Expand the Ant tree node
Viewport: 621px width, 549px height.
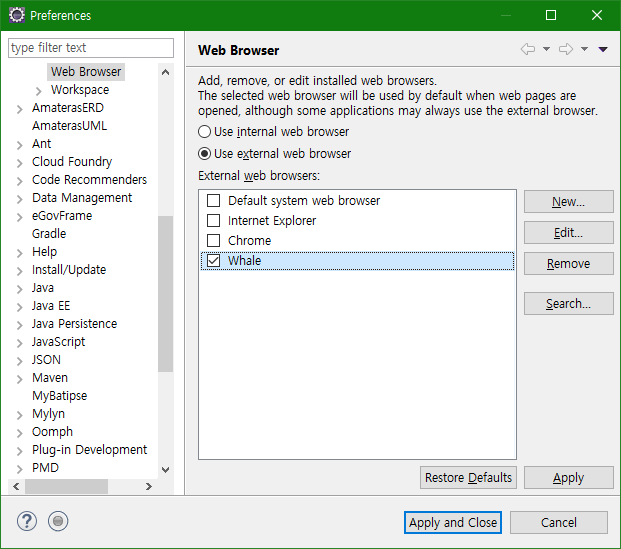tap(20, 145)
